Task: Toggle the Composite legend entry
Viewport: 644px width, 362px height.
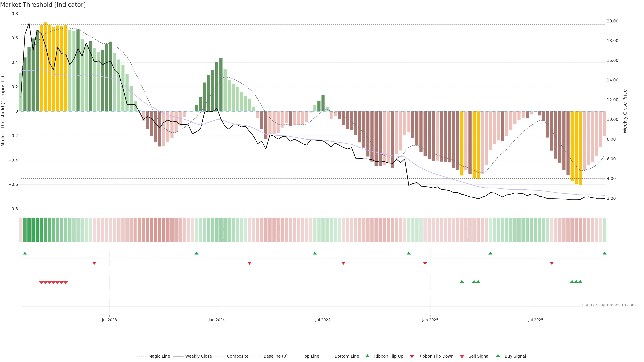Action: 237,356
